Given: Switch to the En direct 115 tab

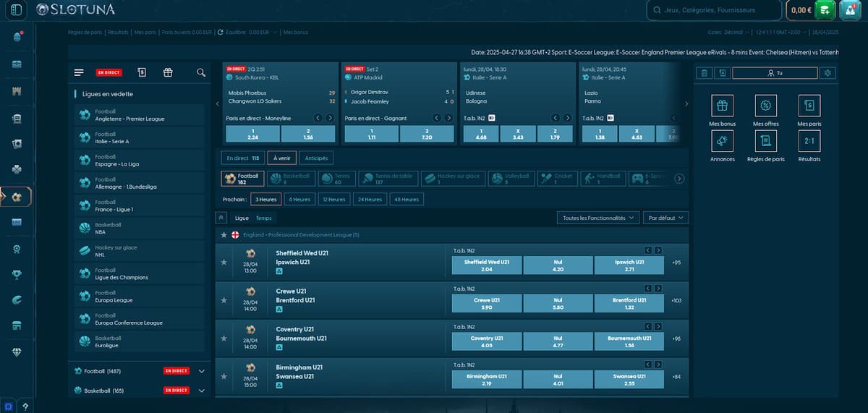Looking at the screenshot, I should click(x=242, y=158).
